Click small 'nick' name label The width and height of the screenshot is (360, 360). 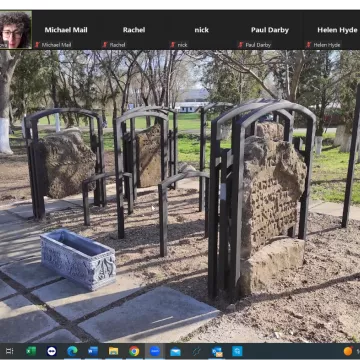pos(182,45)
